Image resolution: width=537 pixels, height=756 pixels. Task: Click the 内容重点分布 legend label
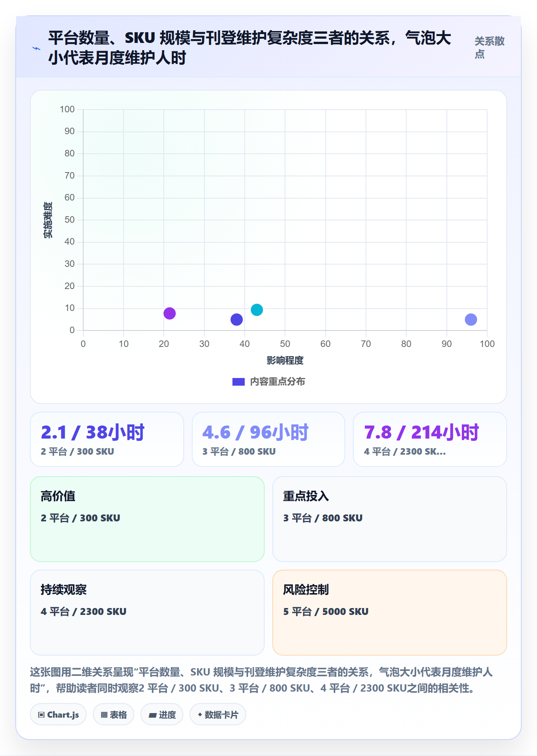tap(277, 382)
